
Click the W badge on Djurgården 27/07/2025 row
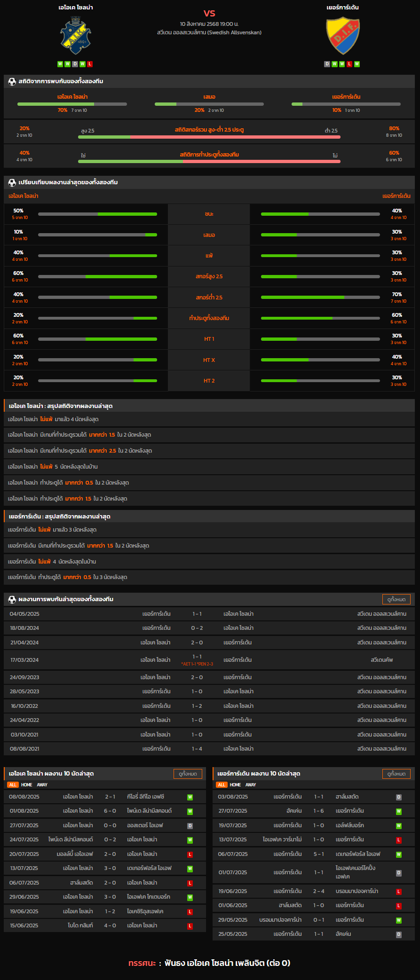(x=399, y=811)
